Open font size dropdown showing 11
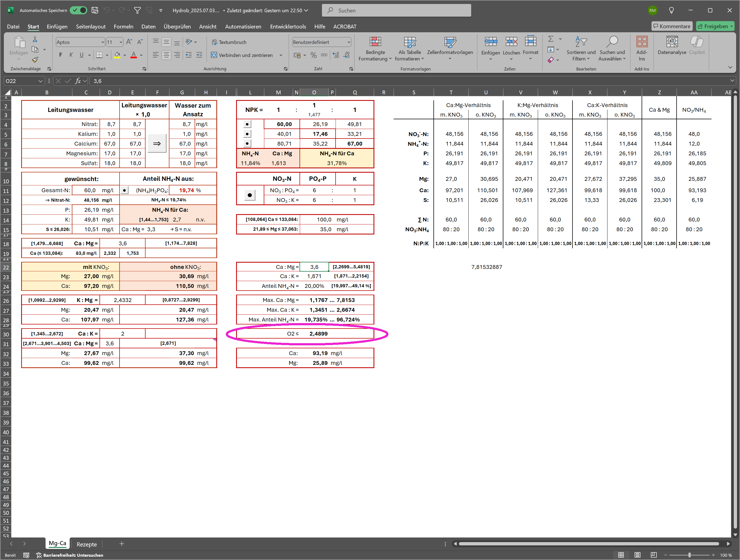740x560 pixels. point(121,42)
